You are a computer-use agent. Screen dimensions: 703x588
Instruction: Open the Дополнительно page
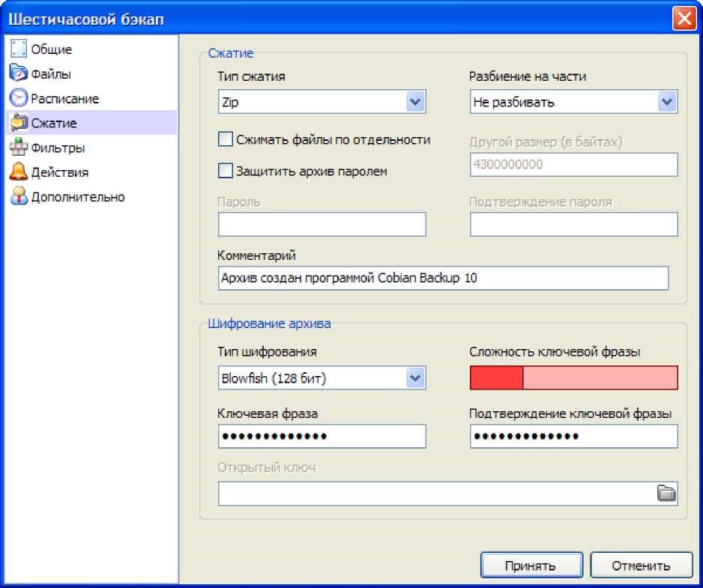91,196
